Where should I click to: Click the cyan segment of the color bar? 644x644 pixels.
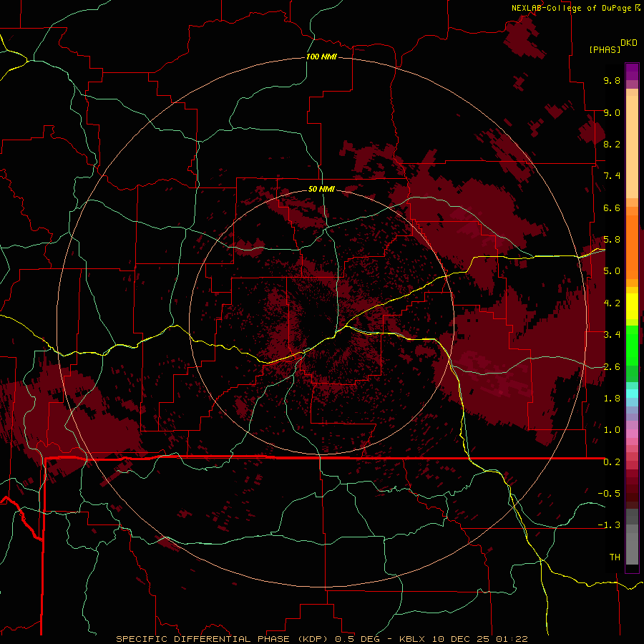tap(632, 394)
